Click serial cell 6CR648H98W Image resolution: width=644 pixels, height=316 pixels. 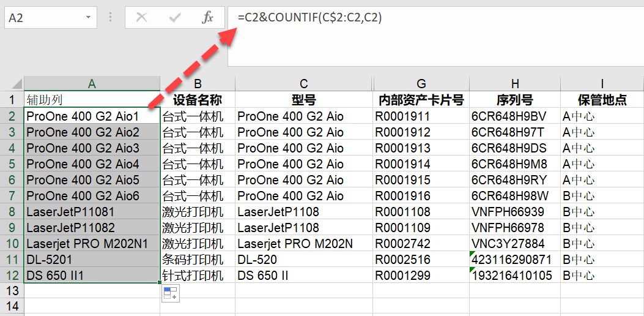click(515, 195)
